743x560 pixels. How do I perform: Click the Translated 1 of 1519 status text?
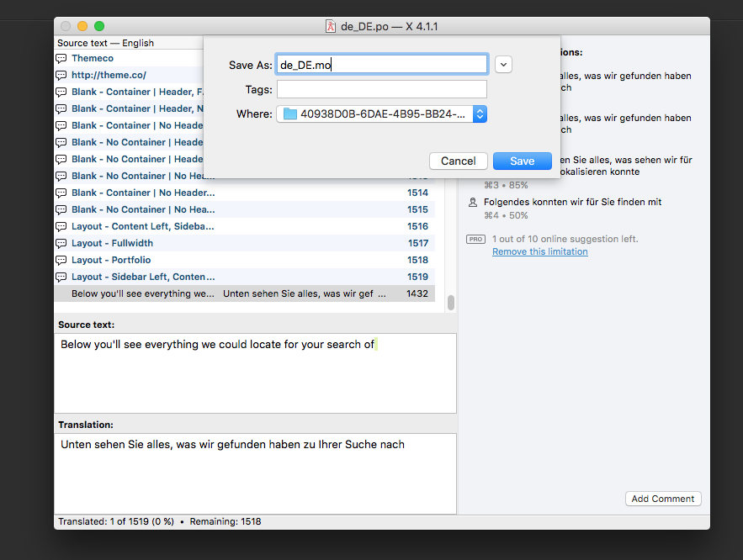click(116, 521)
